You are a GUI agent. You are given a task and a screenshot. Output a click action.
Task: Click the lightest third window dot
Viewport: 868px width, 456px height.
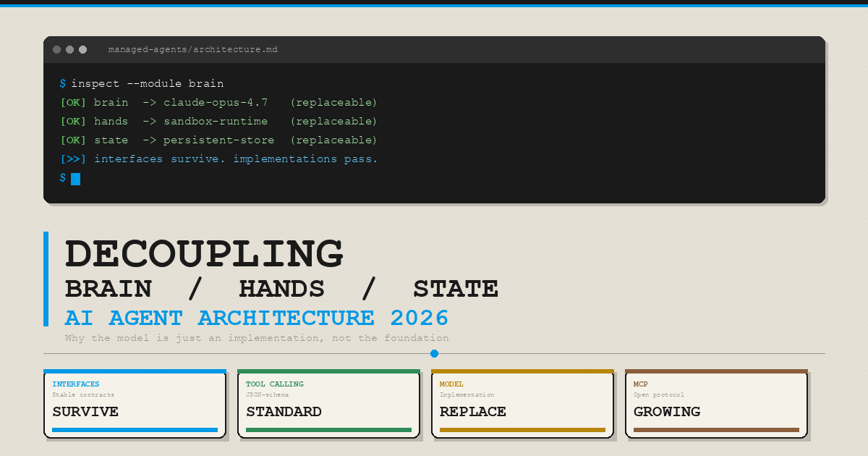[x=82, y=49]
